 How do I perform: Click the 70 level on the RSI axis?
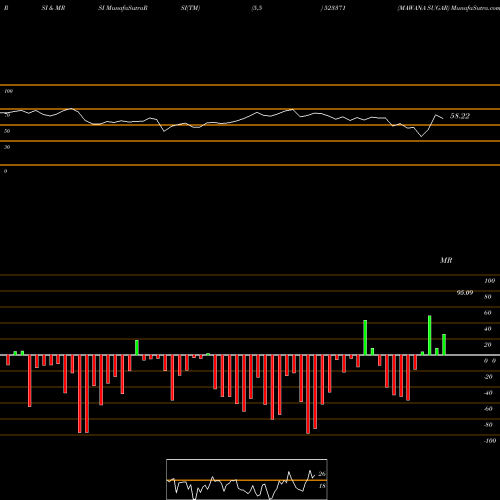(7, 115)
